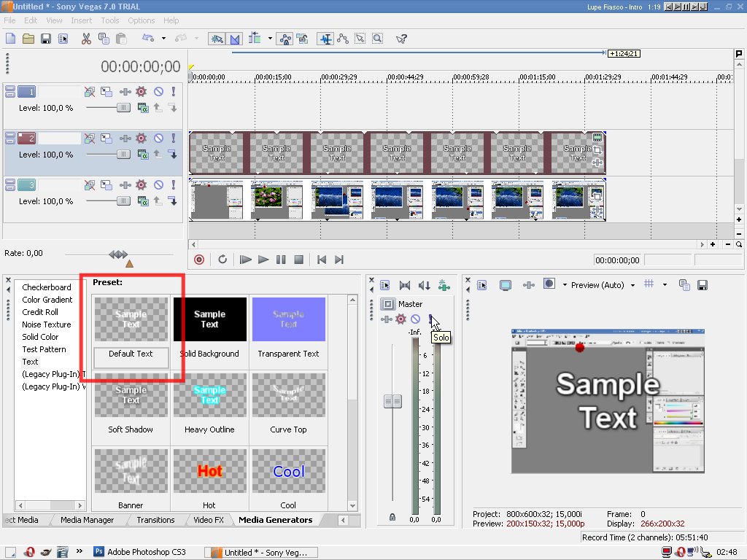Toggle Loop Playback button
747x560 pixels.
tap(222, 260)
